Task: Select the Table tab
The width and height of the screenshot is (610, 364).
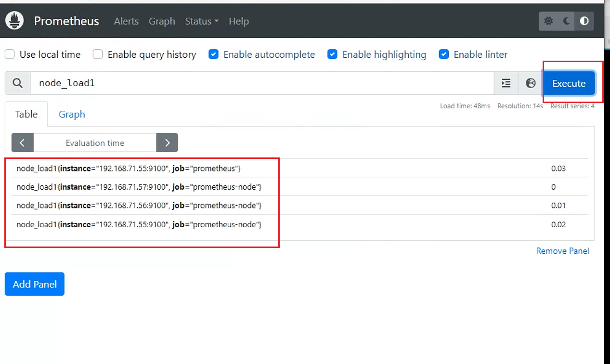Action: (x=26, y=114)
